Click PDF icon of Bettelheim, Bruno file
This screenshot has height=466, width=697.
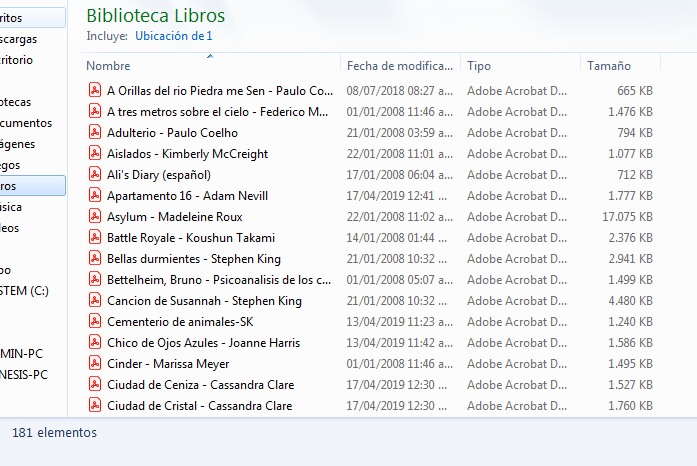click(x=95, y=279)
